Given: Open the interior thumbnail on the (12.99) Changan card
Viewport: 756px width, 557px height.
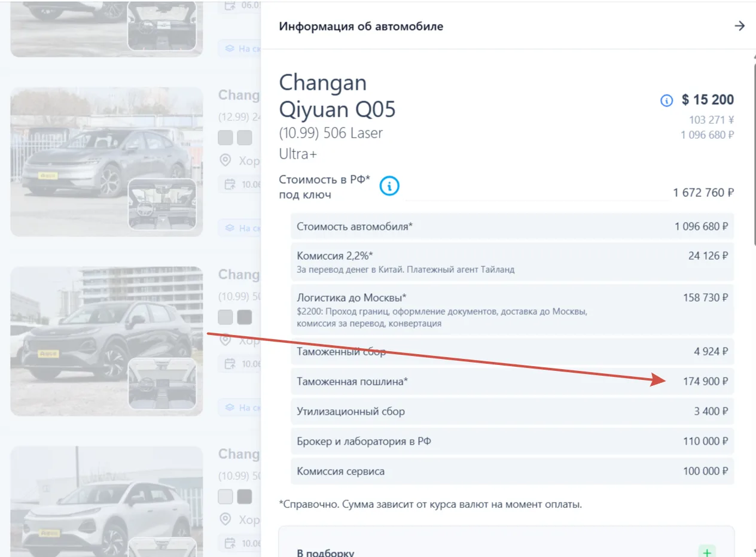Looking at the screenshot, I should 162,203.
